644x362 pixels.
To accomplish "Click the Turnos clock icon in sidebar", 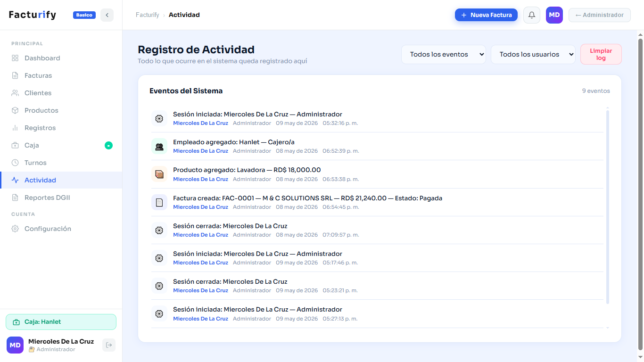I will point(15,163).
